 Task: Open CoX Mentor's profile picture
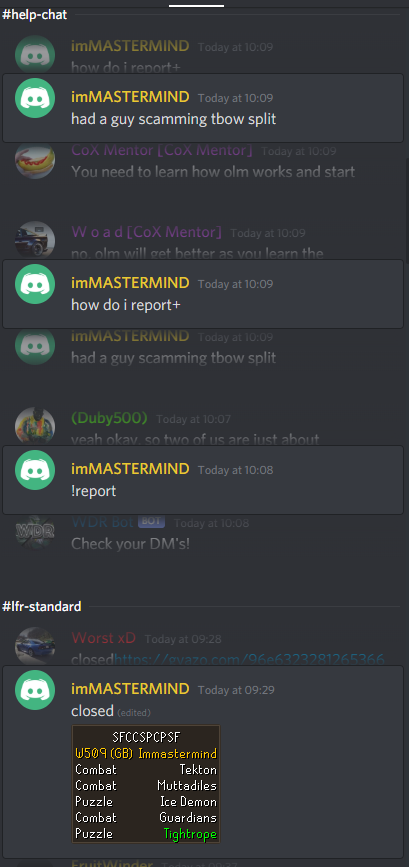click(35, 160)
